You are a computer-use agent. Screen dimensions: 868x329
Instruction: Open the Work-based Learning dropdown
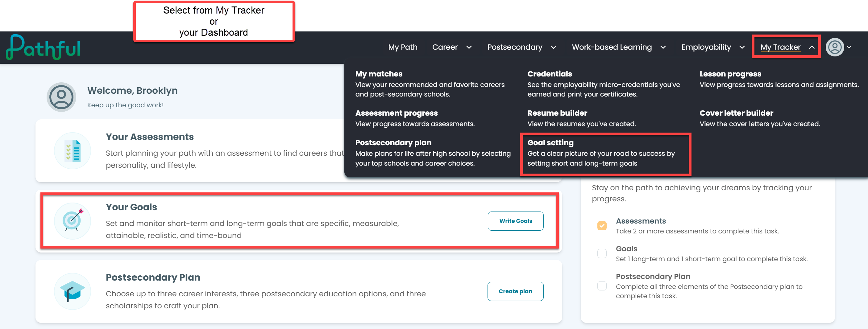(619, 47)
